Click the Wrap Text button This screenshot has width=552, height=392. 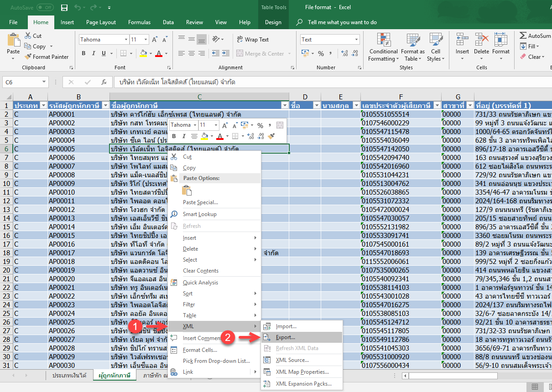[x=253, y=40]
